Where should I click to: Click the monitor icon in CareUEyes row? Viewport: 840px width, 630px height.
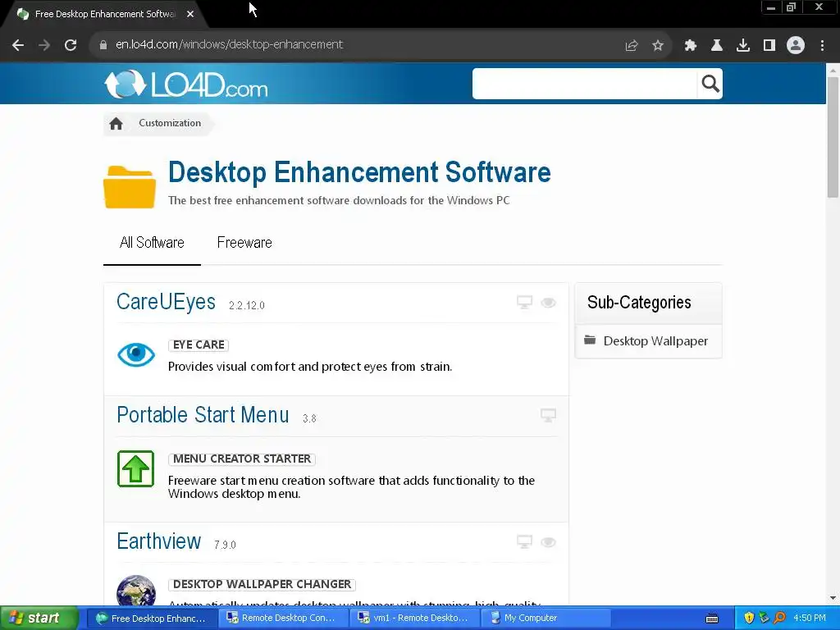tap(524, 302)
